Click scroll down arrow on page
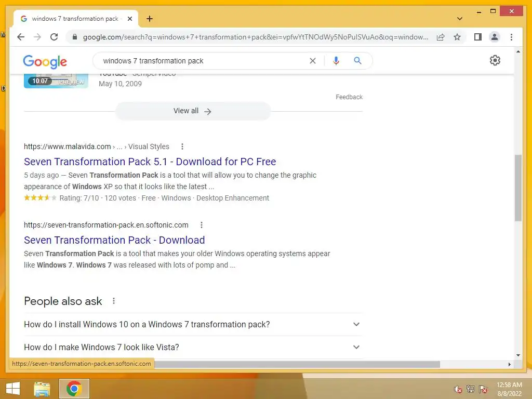 [518, 355]
